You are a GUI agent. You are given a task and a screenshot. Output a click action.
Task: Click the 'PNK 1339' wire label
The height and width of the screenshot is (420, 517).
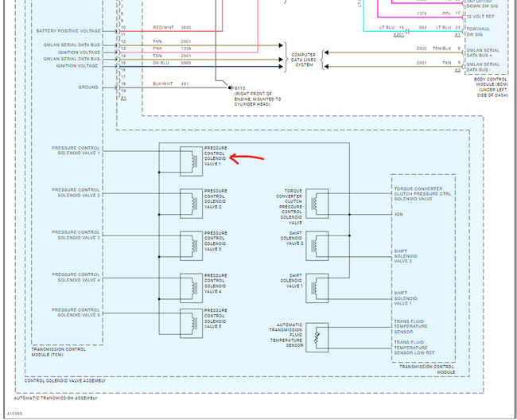(x=172, y=49)
